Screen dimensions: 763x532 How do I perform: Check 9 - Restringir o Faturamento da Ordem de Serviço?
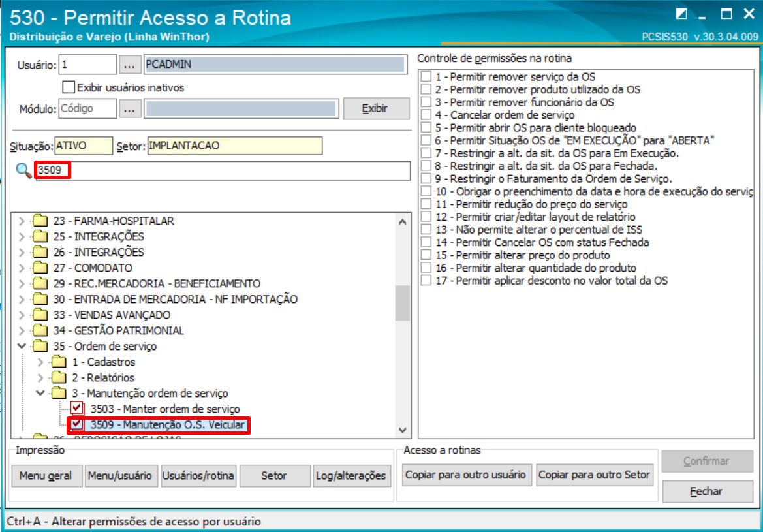[x=426, y=179]
